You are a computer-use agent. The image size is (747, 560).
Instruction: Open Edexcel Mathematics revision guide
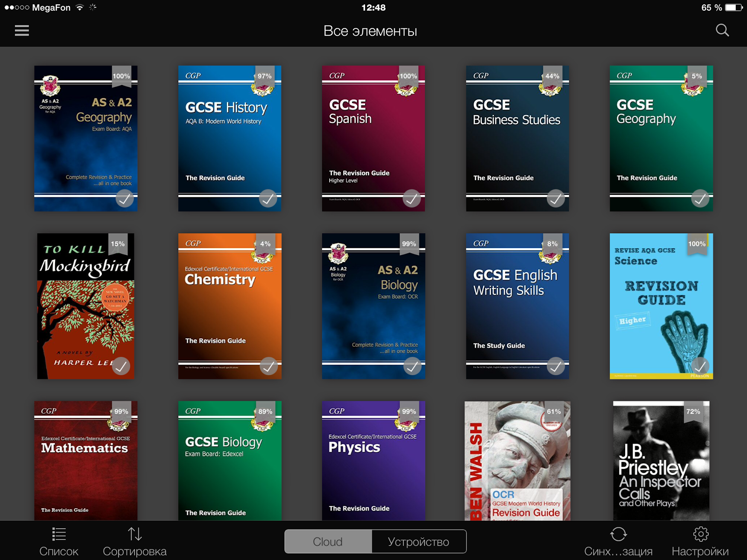(x=86, y=461)
